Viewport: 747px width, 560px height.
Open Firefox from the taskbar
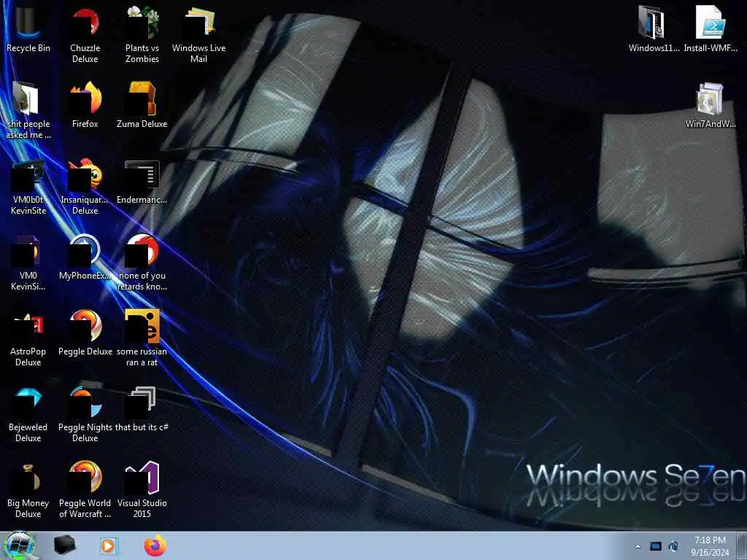point(155,545)
